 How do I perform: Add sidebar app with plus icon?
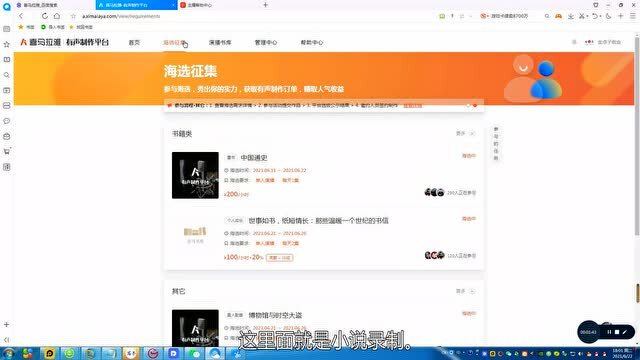tap(7, 324)
